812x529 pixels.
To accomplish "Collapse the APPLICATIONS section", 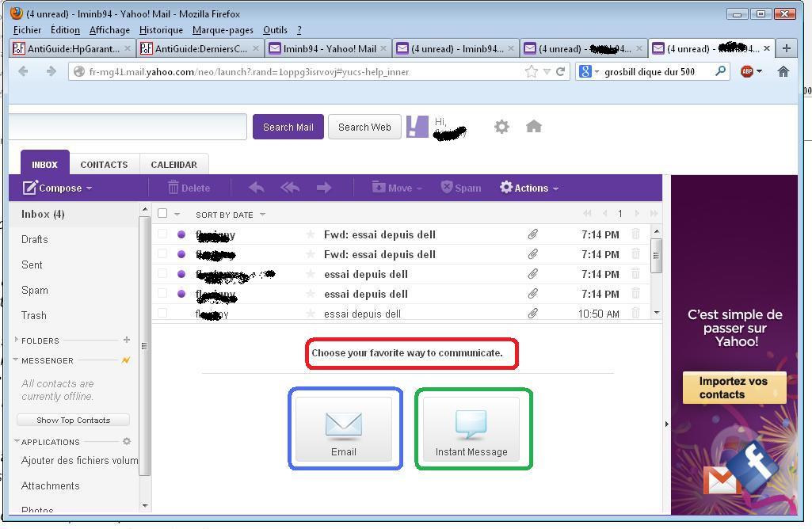I will (17, 442).
